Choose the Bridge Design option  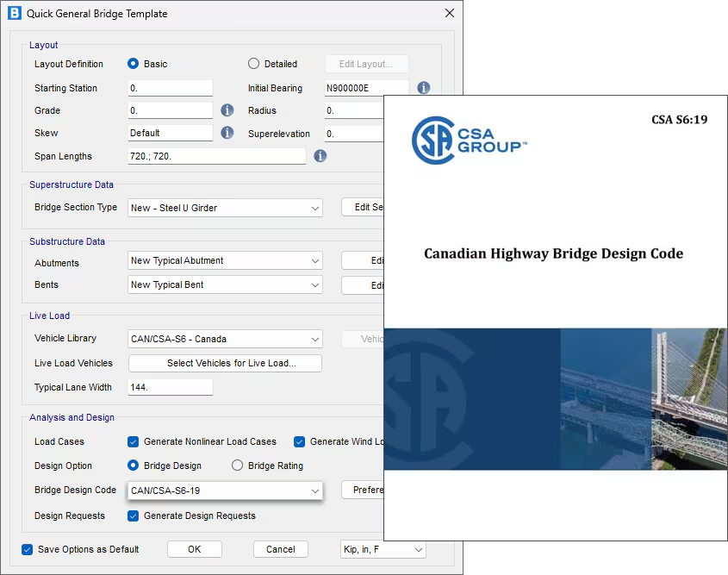(x=134, y=466)
